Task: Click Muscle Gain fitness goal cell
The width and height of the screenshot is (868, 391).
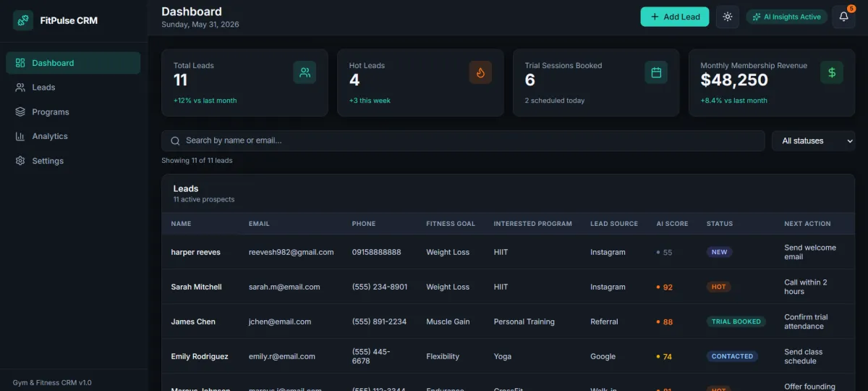Action: tap(448, 322)
